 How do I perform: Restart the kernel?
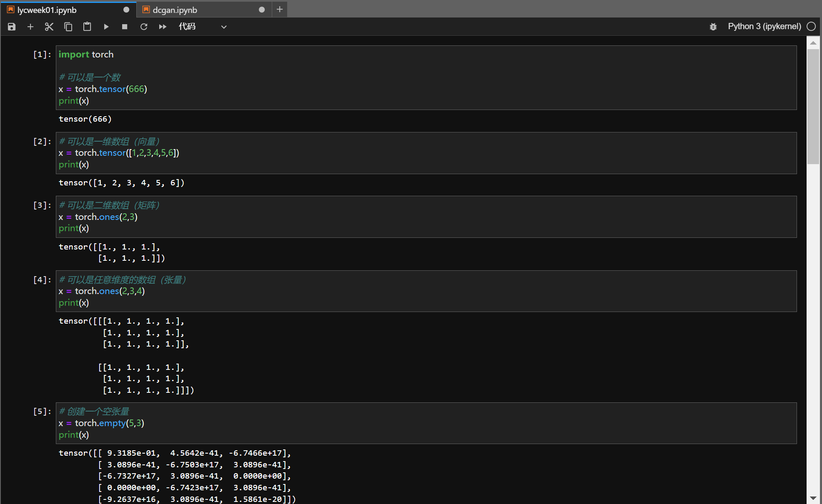[x=144, y=27]
